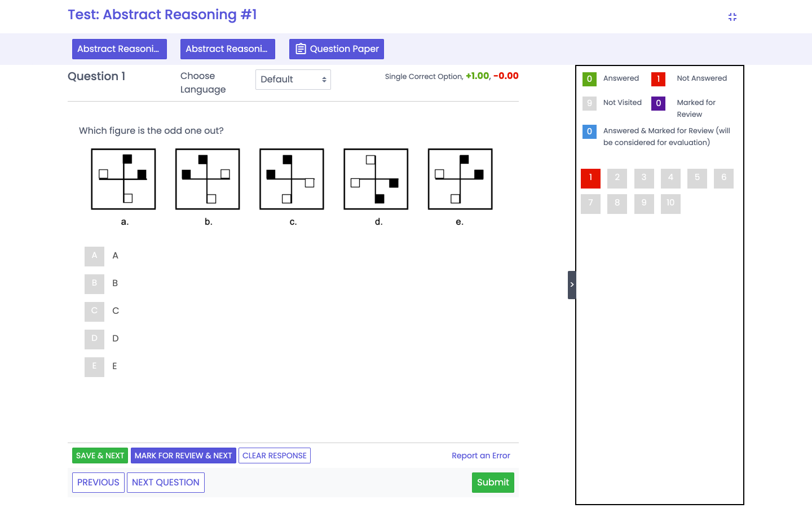
Task: Collapse the question palette side panel
Action: click(x=571, y=284)
